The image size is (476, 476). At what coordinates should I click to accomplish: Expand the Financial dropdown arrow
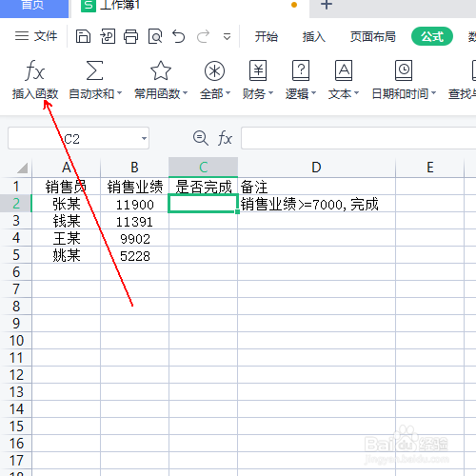click(x=270, y=93)
